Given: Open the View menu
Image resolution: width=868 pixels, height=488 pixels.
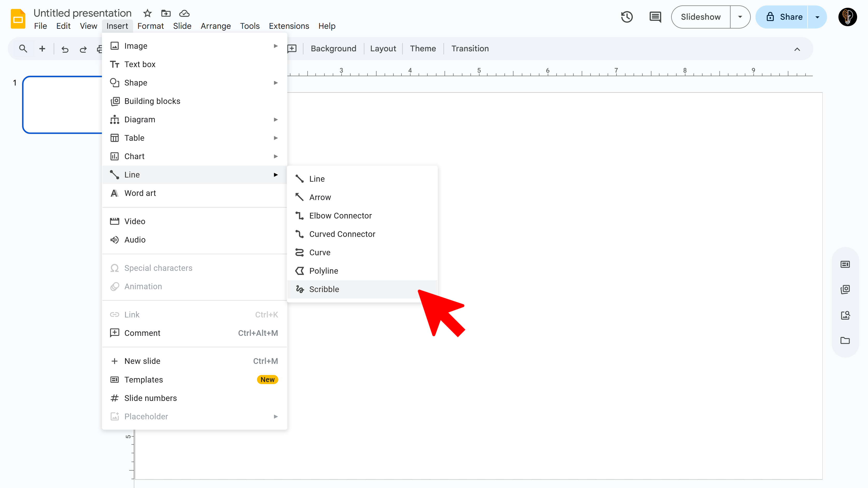Looking at the screenshot, I should click(x=88, y=26).
